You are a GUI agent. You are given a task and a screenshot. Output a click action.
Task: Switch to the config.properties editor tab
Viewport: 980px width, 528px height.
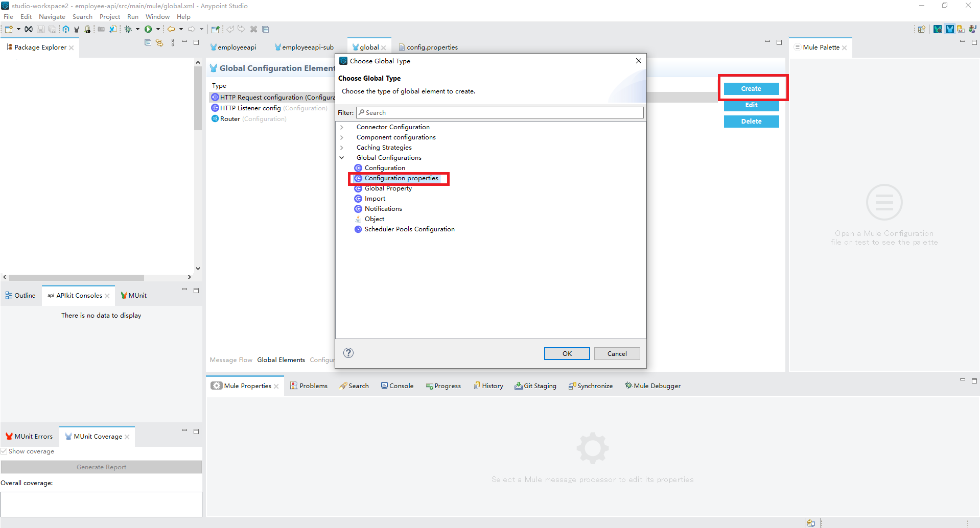click(x=432, y=47)
